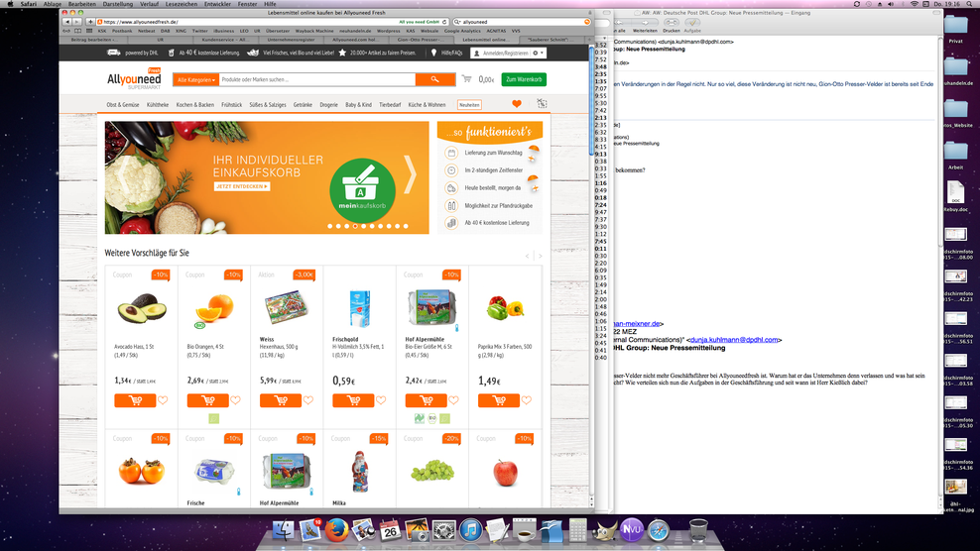Open the Wayback Machine bookmark
The image size is (980, 551).
314,31
